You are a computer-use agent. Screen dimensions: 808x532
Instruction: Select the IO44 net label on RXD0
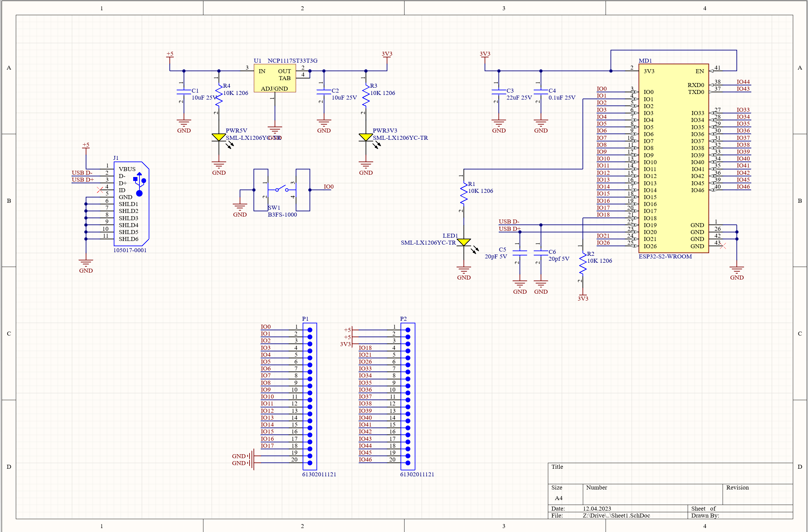[743, 82]
